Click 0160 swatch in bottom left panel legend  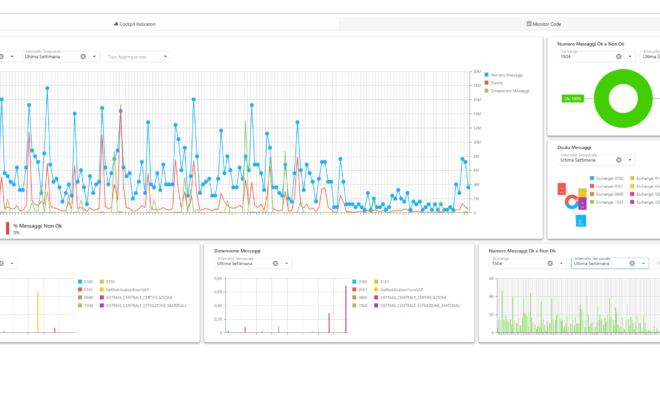(80, 282)
